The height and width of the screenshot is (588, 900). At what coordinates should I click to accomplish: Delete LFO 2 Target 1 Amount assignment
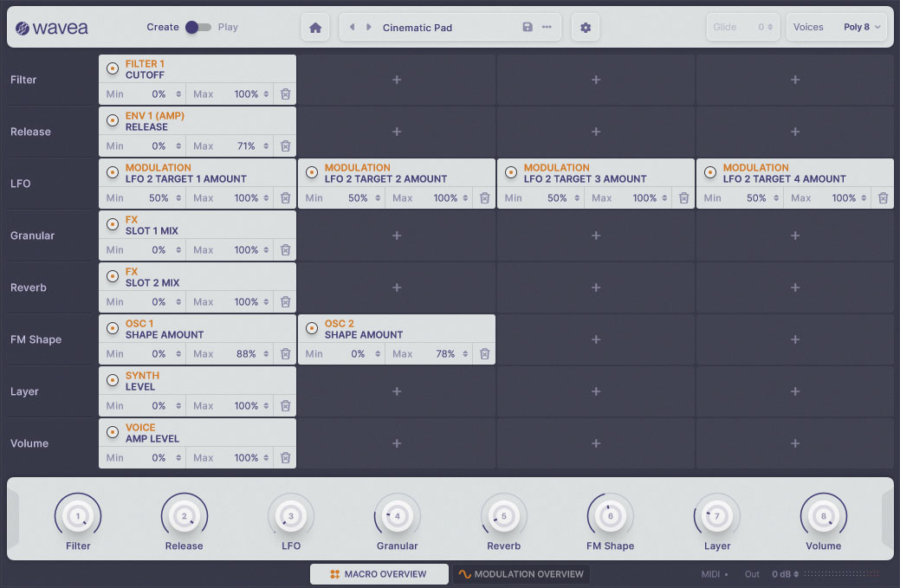(x=285, y=198)
